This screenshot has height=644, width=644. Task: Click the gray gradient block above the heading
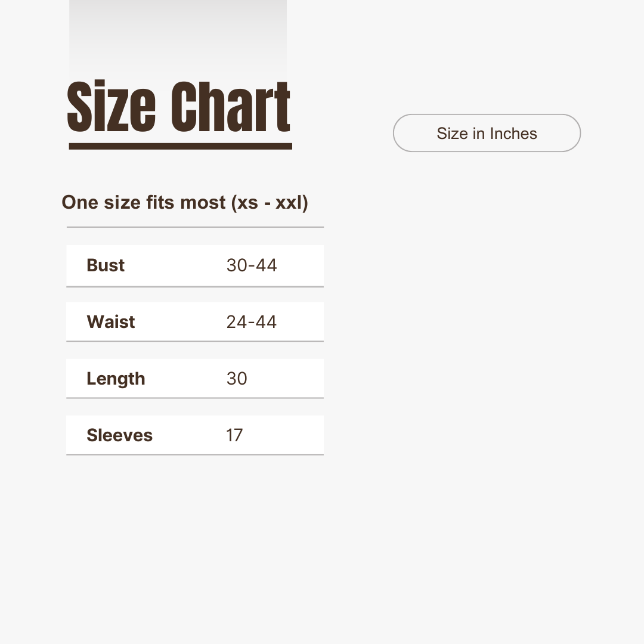point(178,36)
